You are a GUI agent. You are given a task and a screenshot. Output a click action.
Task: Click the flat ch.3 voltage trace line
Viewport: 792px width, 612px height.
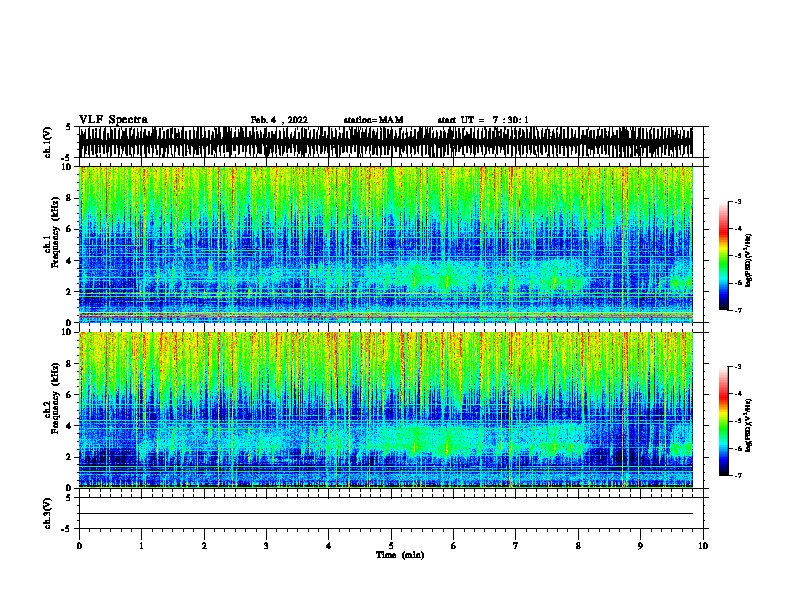click(386, 514)
